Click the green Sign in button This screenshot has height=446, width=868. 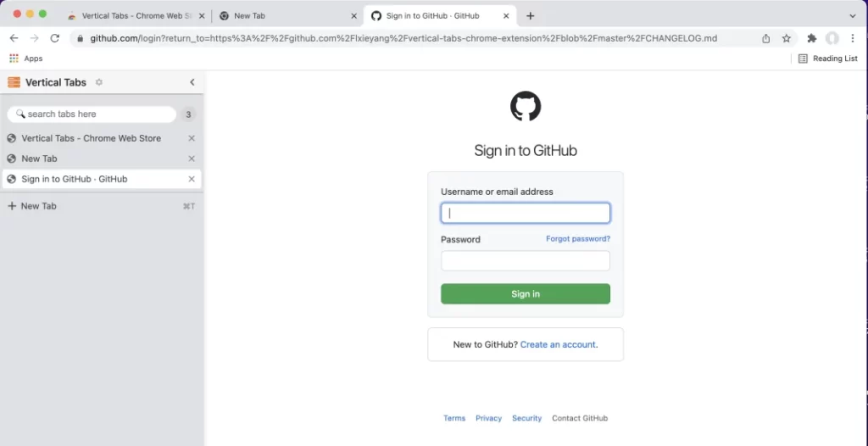coord(526,293)
